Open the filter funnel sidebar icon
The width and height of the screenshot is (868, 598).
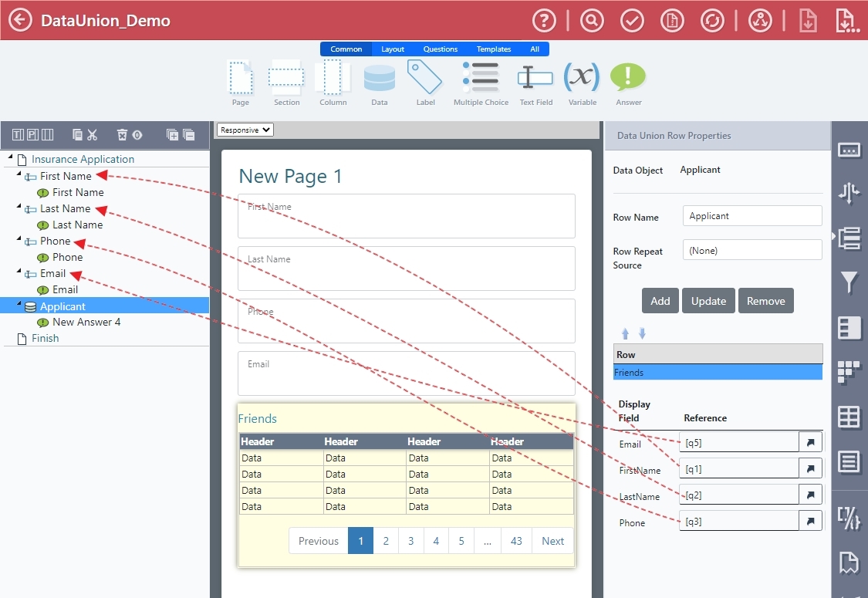849,282
